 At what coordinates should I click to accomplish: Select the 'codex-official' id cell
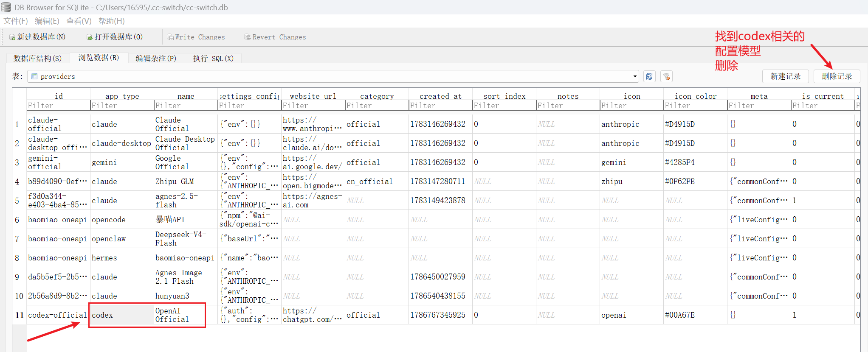[x=58, y=315]
